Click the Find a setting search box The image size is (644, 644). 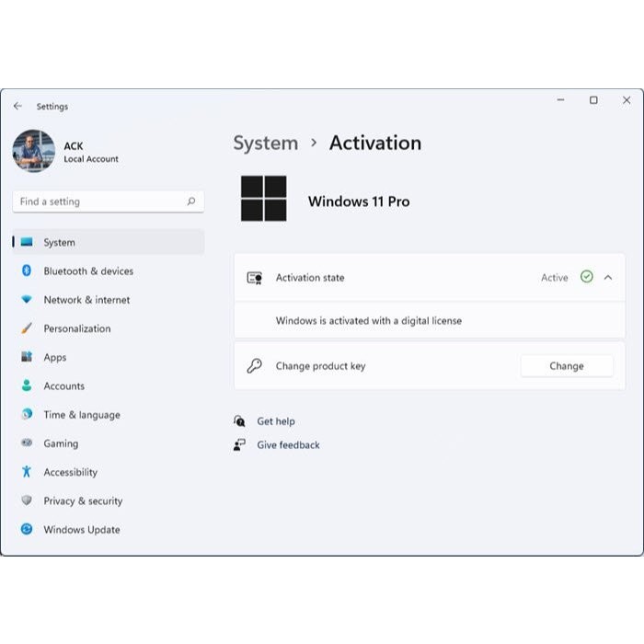(x=109, y=201)
